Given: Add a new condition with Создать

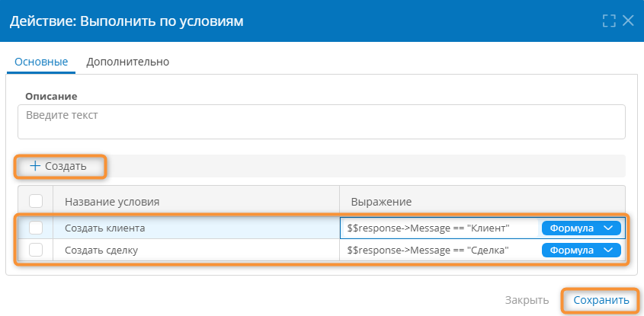Looking at the screenshot, I should coord(59,166).
